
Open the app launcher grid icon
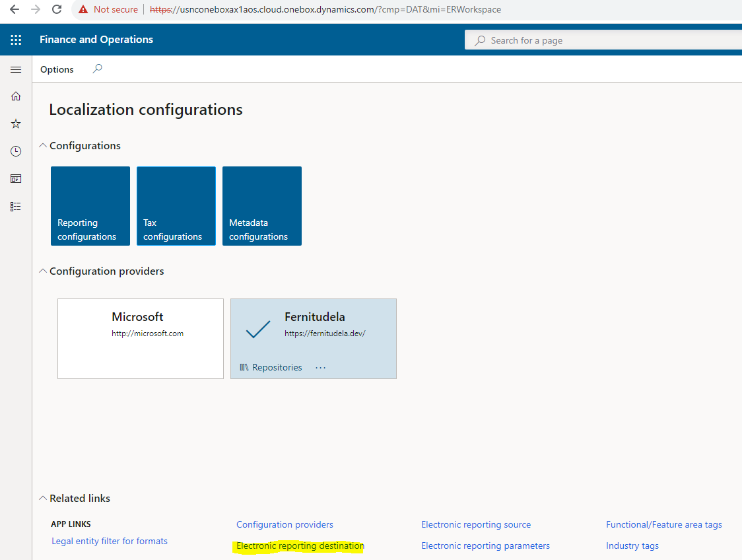[x=16, y=40]
